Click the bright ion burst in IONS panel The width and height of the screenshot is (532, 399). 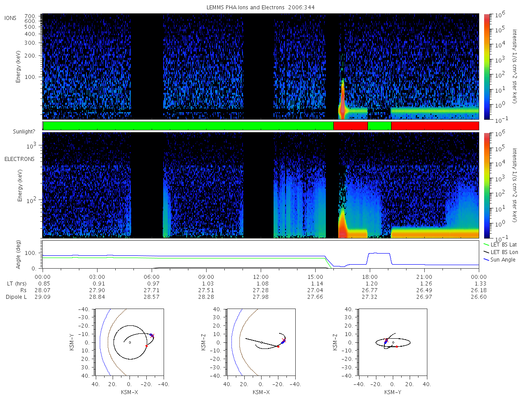tap(342, 100)
